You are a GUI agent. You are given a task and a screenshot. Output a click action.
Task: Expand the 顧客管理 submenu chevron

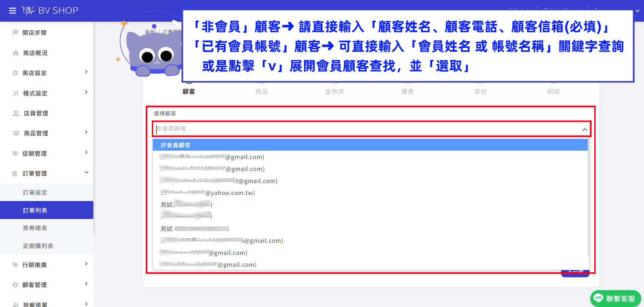pyautogui.click(x=86, y=284)
